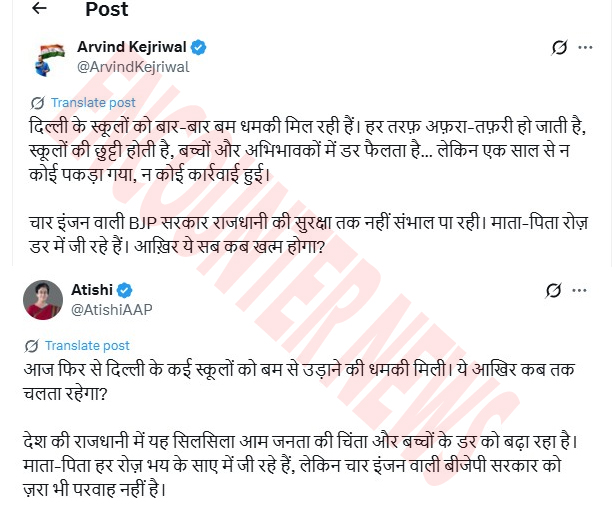Viewport: 613px width, 510px height.
Task: Click the Translate post link under Kejriwal
Action: tap(93, 102)
